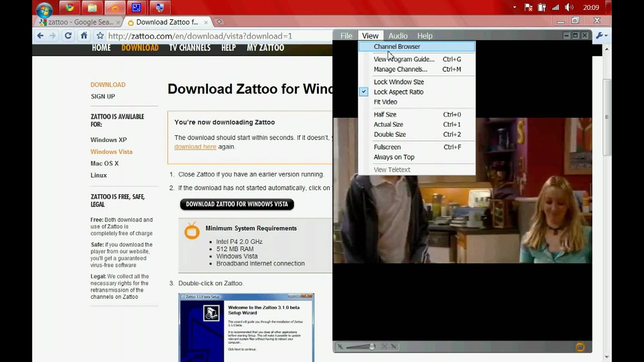Choose Channel Browser menu entry
Screen dimensions: 644x362
417,47
